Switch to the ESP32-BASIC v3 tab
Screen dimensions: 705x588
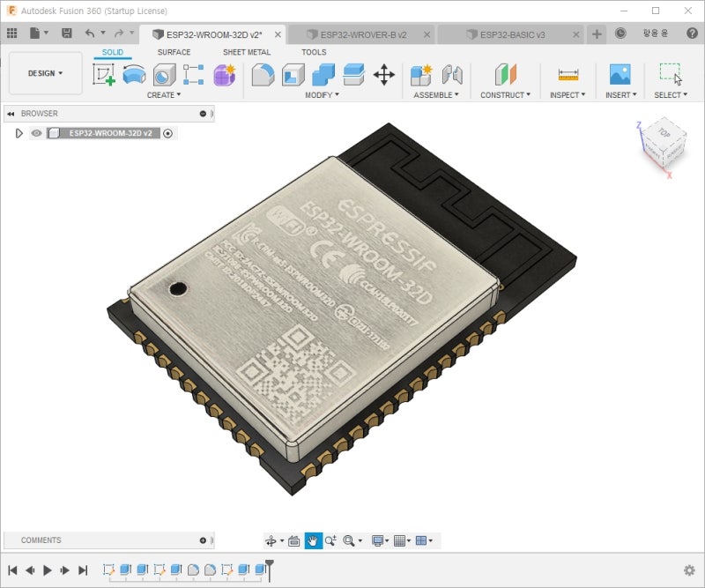[x=512, y=34]
